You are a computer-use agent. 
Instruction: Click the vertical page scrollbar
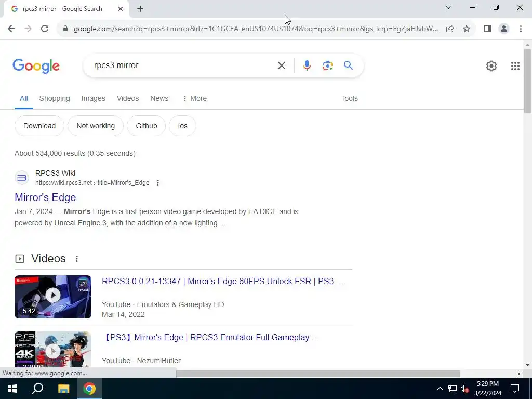click(x=528, y=81)
